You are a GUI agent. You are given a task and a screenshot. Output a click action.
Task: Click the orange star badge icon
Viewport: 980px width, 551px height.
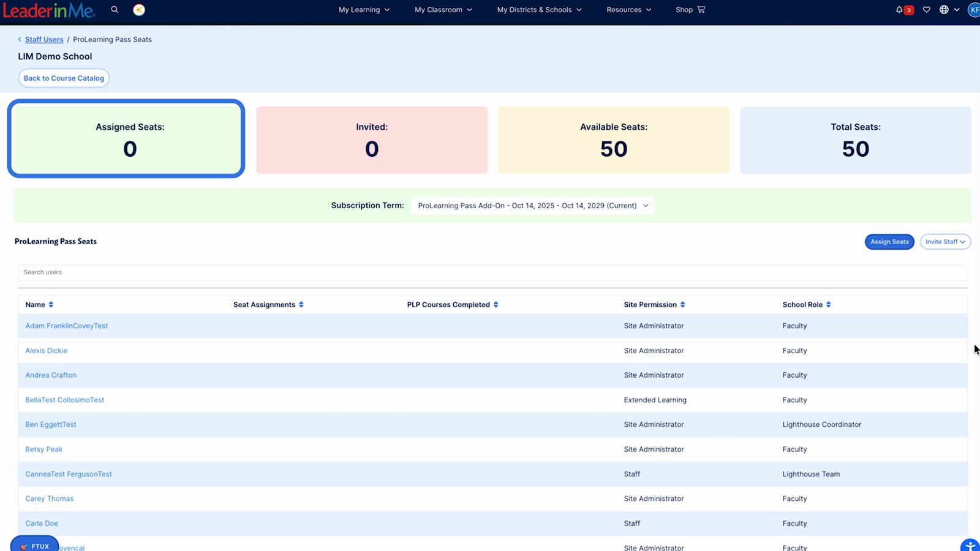(x=139, y=10)
